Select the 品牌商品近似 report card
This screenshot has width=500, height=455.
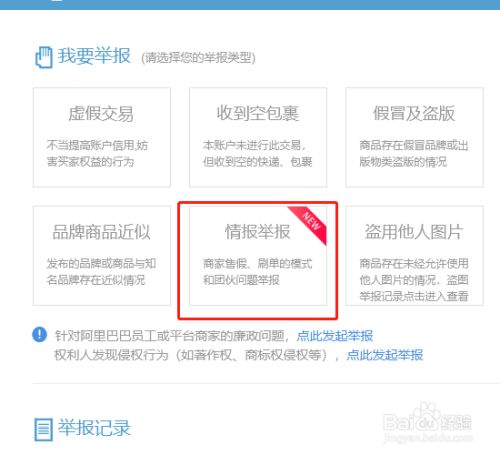point(102,256)
